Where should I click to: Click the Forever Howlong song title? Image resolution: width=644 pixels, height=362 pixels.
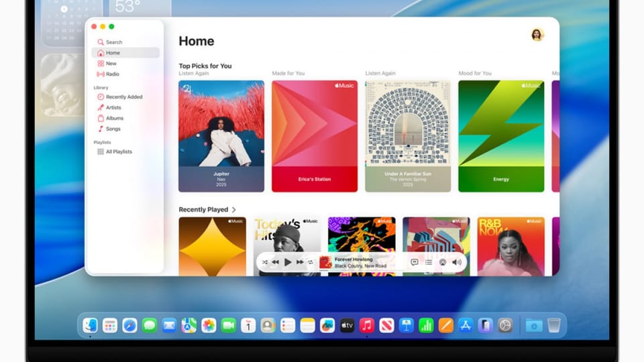click(354, 259)
